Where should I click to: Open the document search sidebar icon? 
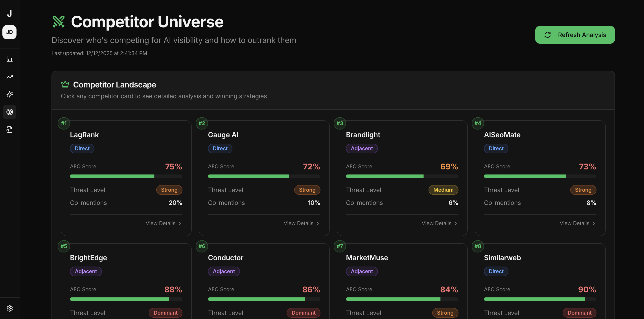click(9, 129)
